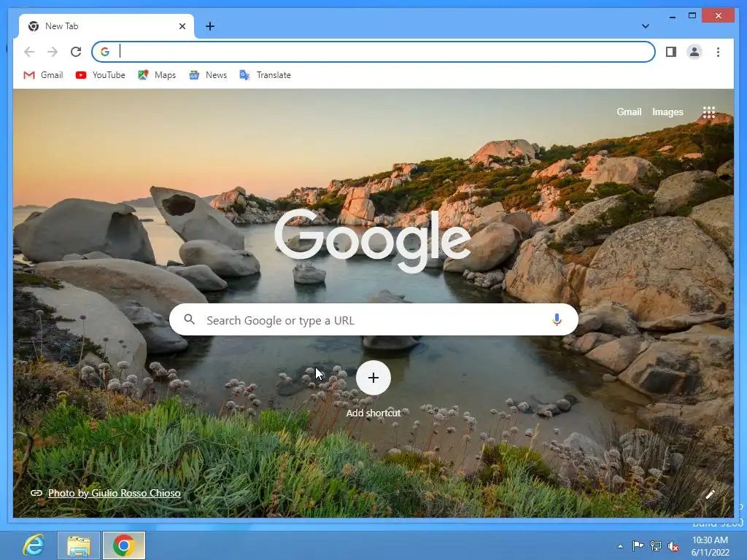Click Chrome icon in taskbar
747x560 pixels.
tap(124, 545)
